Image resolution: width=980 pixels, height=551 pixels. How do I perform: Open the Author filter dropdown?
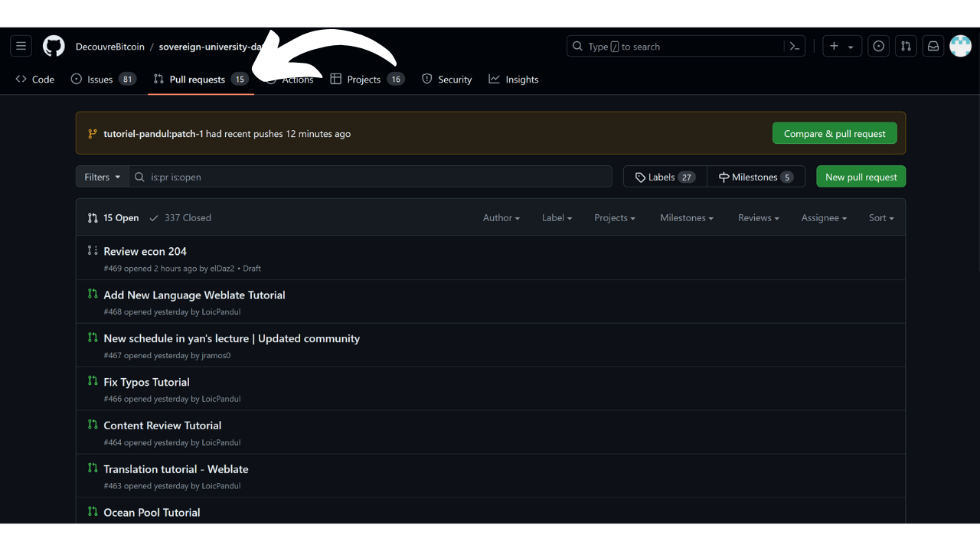[x=501, y=218]
